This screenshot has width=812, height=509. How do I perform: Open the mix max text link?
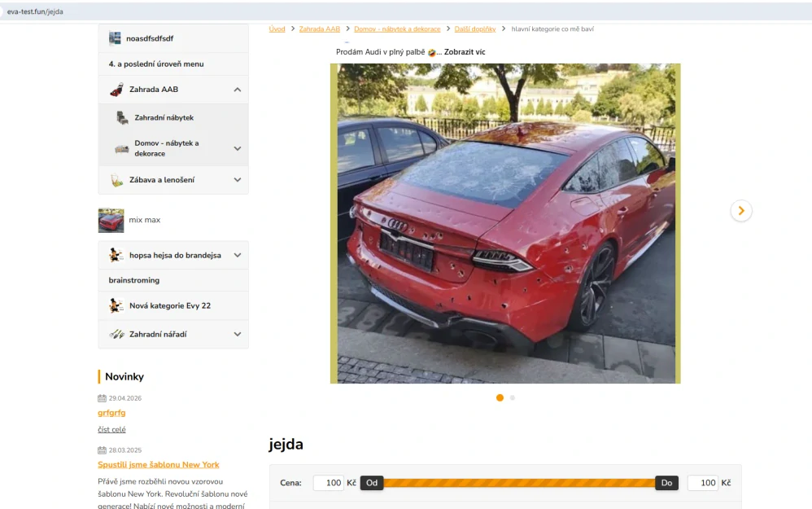(x=145, y=220)
